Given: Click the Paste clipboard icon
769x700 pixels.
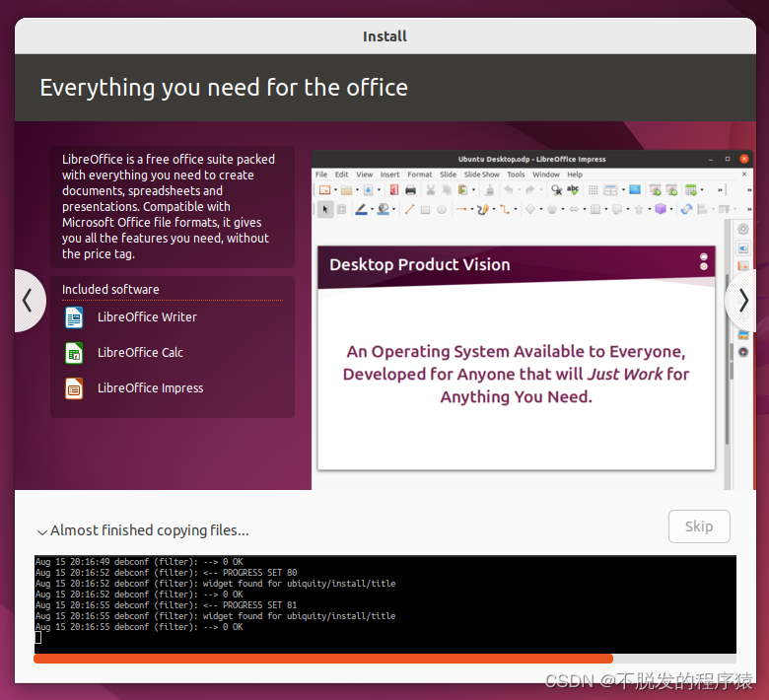Looking at the screenshot, I should [x=462, y=190].
